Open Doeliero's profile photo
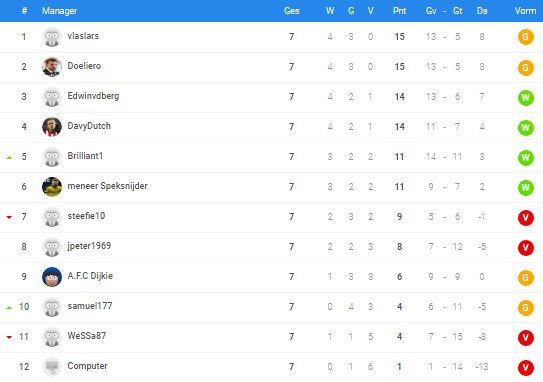The image size is (543, 382). (x=52, y=67)
